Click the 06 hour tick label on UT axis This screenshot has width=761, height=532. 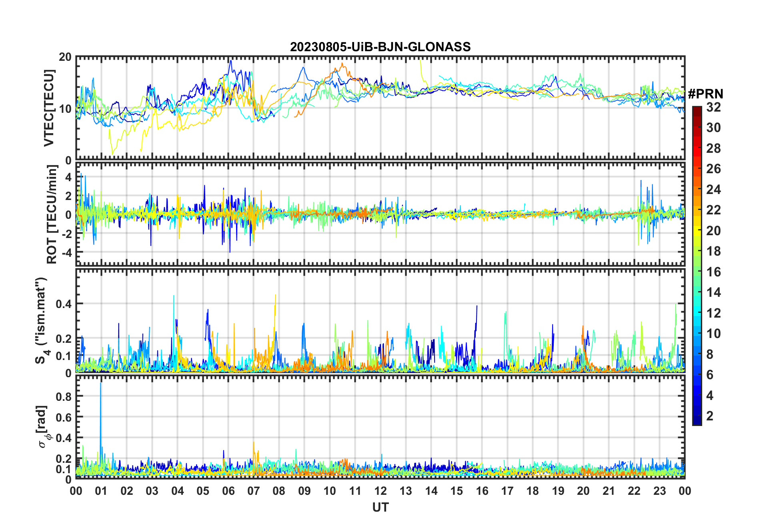pyautogui.click(x=228, y=491)
